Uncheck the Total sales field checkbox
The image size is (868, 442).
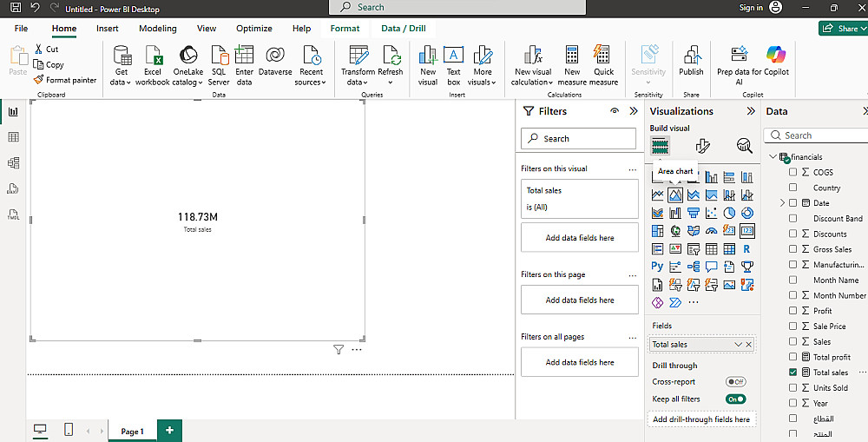792,373
